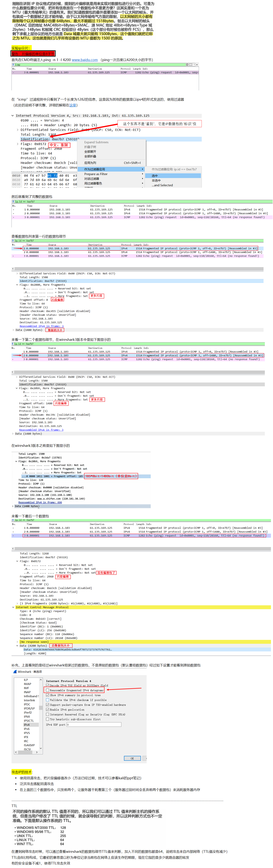Choose 全部折叠 in the context menu

tap(90, 156)
